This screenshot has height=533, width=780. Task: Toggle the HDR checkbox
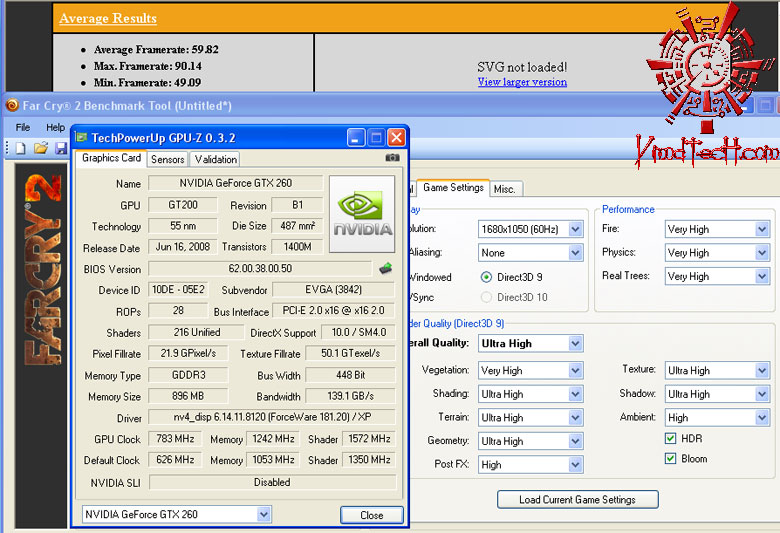click(x=671, y=438)
